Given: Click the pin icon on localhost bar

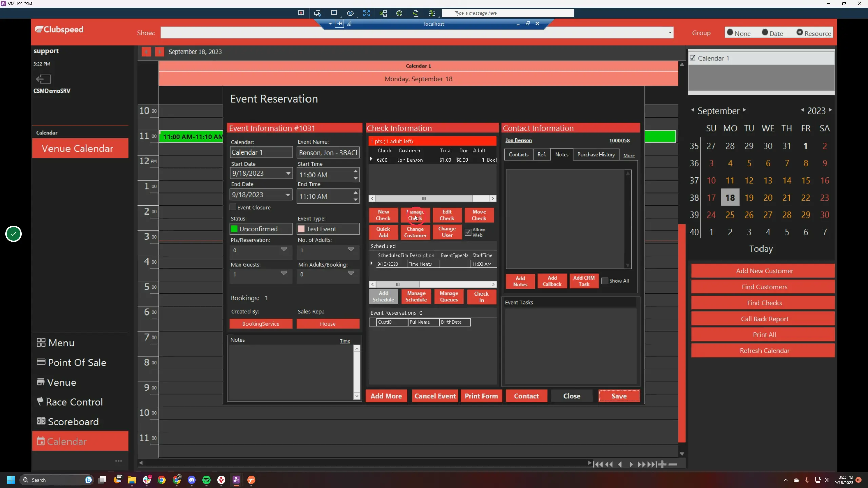Looking at the screenshot, I should (x=340, y=24).
